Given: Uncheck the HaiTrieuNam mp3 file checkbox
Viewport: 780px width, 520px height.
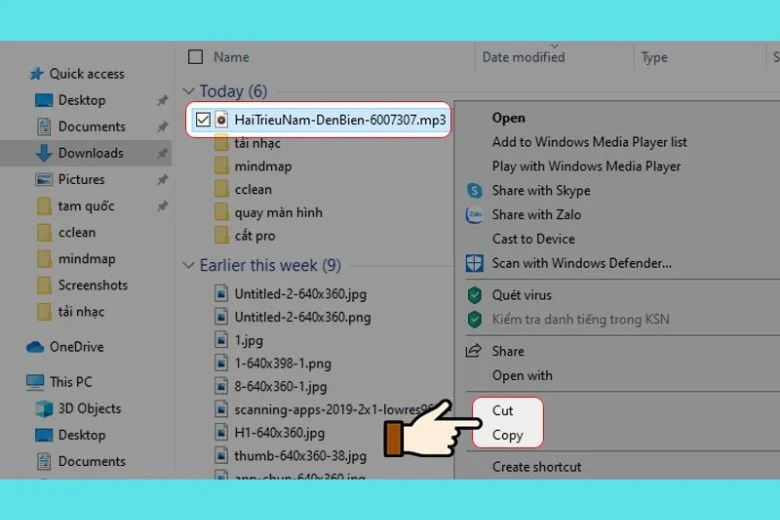Looking at the screenshot, I should (x=203, y=120).
